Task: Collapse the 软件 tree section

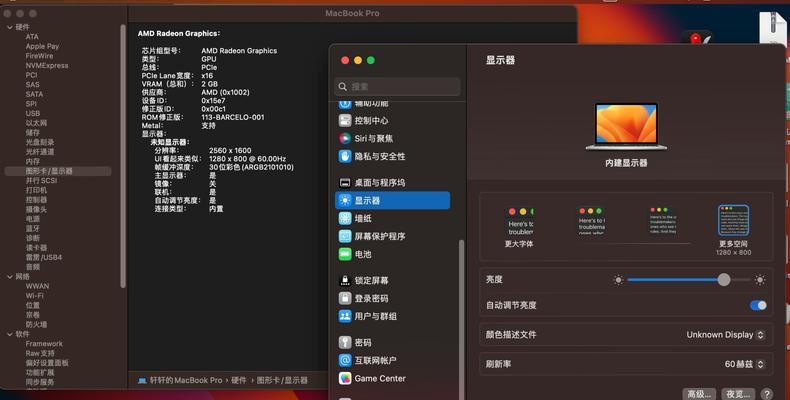Action: (x=10, y=334)
